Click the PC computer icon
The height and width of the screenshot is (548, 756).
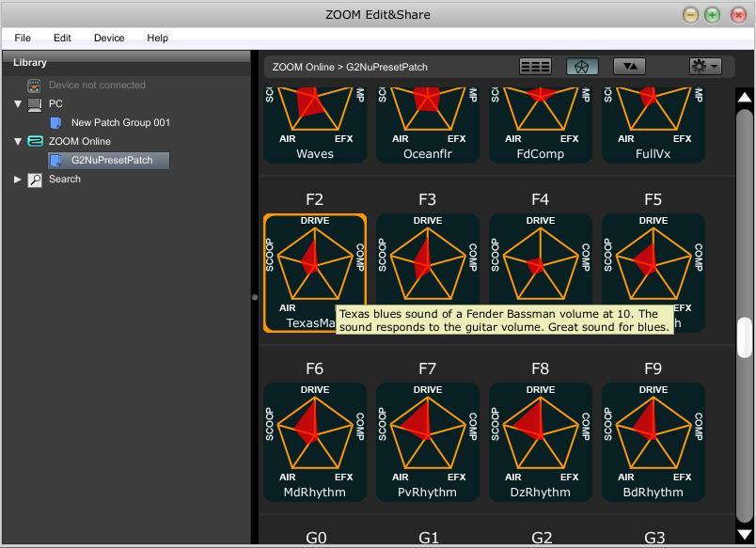[35, 104]
